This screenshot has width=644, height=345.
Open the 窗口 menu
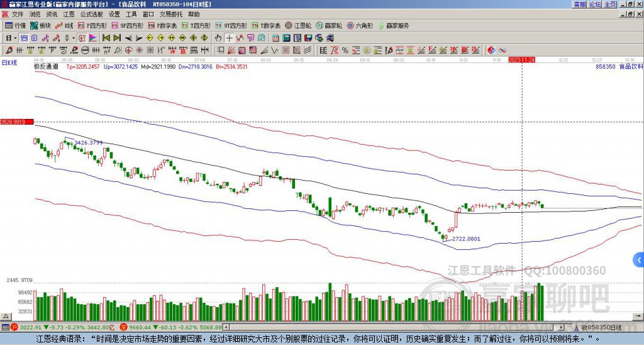pos(148,14)
